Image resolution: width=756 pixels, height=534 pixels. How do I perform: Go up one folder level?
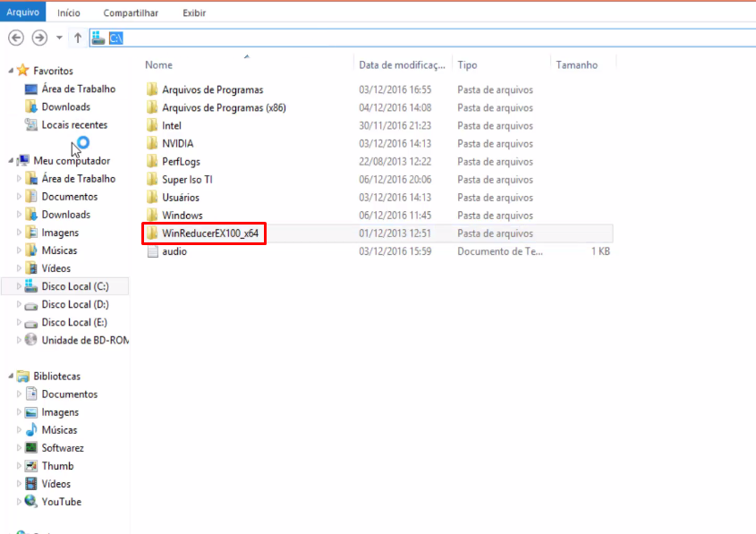pyautogui.click(x=78, y=38)
